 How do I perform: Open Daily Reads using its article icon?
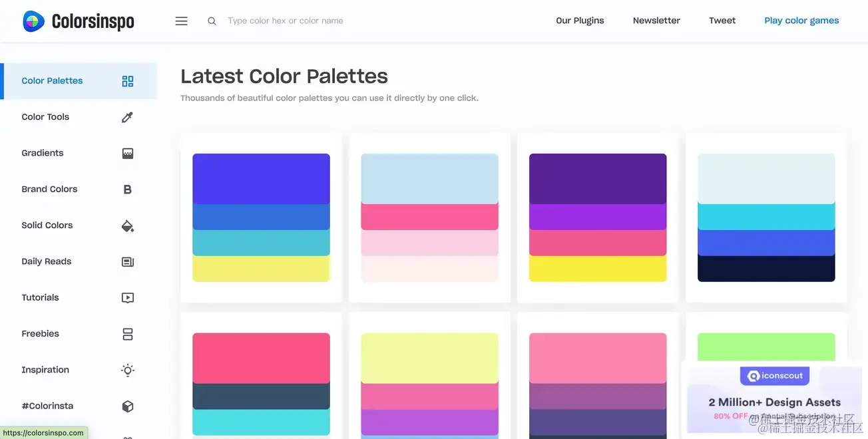(x=127, y=261)
